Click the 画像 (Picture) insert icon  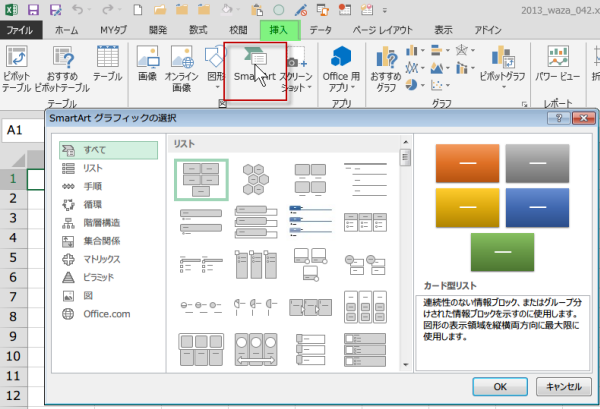pyautogui.click(x=147, y=66)
